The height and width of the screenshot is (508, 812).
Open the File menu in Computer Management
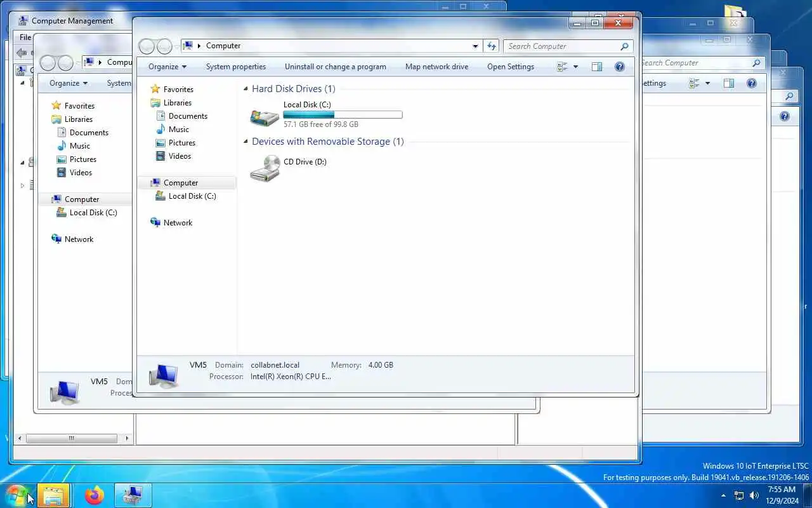point(25,37)
